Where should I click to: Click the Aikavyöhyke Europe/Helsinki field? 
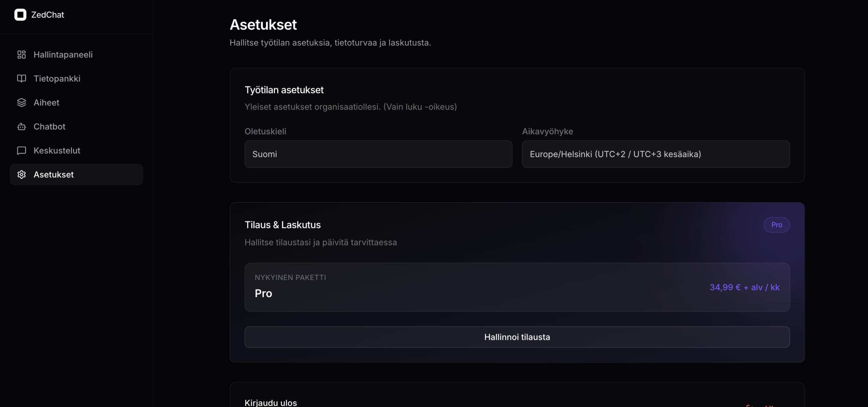pyautogui.click(x=656, y=154)
